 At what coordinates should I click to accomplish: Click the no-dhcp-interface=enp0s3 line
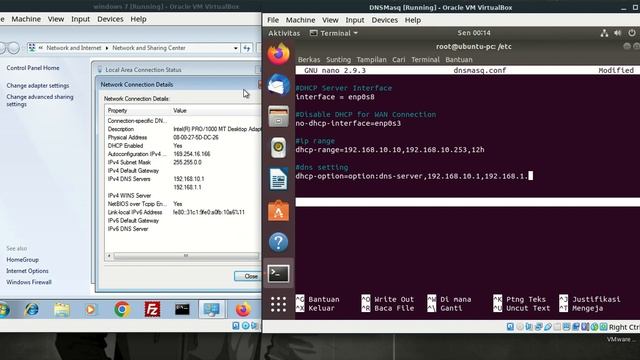(348, 123)
